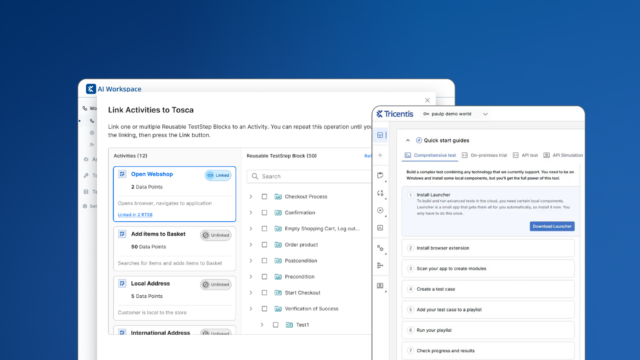Viewport: 640px width, 360px height.
Task: Open step 4 Create a test case
Action: (488, 289)
